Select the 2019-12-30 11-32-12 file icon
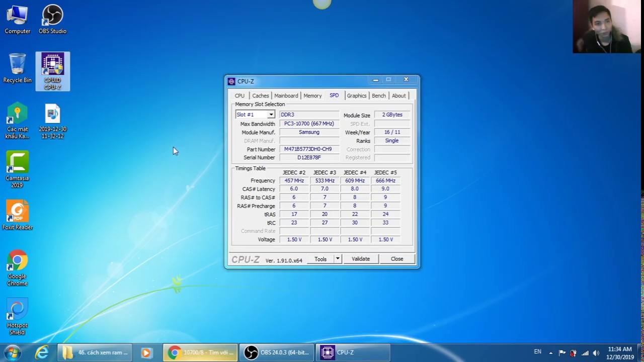644x362 pixels. point(52,122)
